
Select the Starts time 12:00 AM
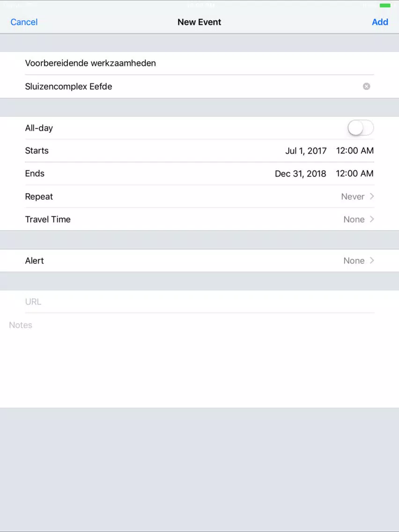click(x=355, y=151)
